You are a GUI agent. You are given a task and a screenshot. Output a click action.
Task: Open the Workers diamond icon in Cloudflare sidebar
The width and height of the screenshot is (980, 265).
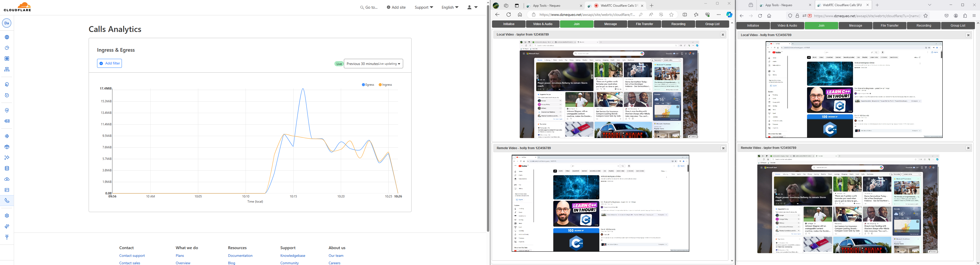7,136
